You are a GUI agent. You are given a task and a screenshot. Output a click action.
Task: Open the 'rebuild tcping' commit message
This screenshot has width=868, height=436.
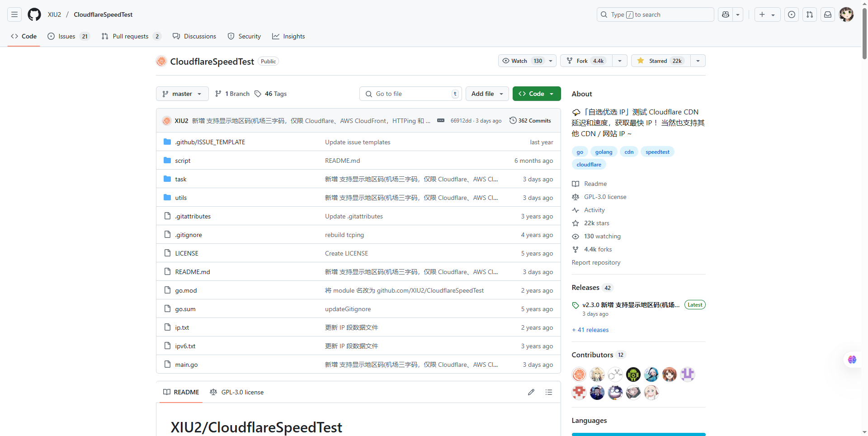[344, 235]
